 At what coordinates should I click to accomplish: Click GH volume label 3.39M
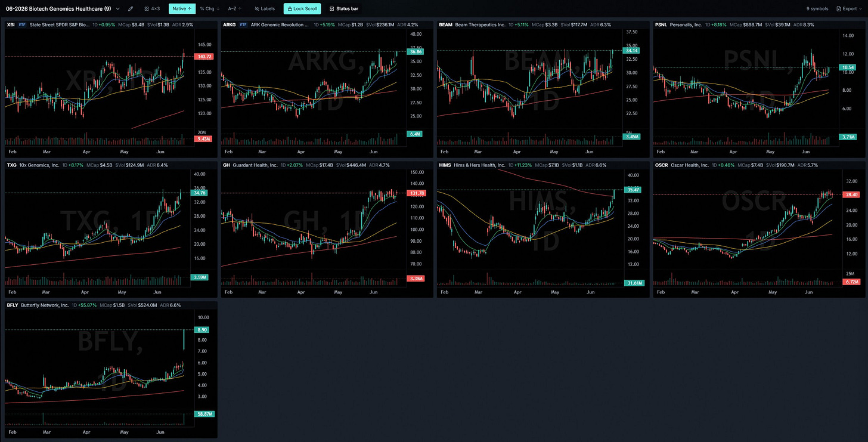click(417, 278)
